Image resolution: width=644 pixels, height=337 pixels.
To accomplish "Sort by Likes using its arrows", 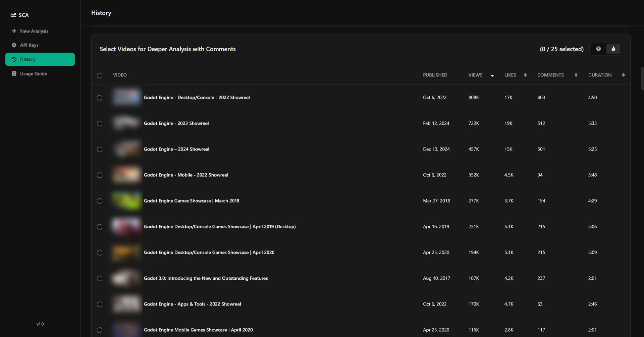I will click(525, 75).
